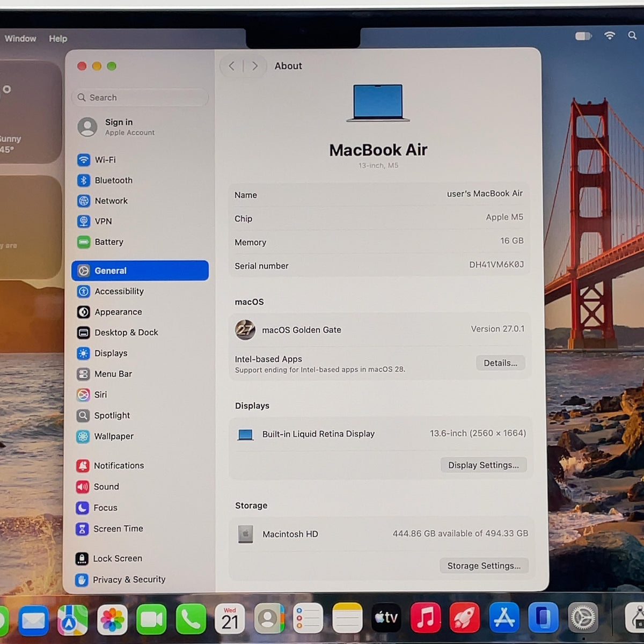Launch Mail from the Dock
The image size is (644, 644).
(x=33, y=620)
